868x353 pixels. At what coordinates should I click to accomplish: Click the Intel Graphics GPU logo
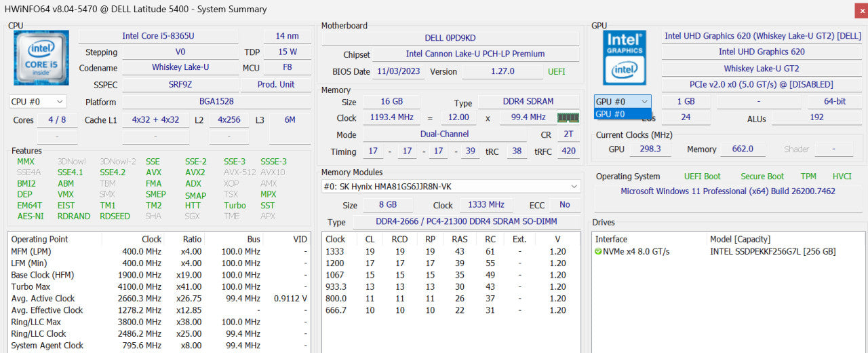625,58
